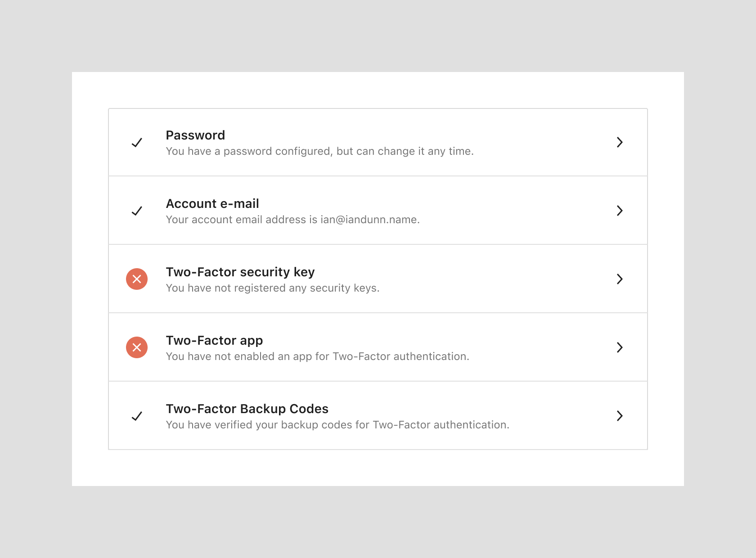The image size is (756, 558).
Task: Open the Password heading
Action: [195, 135]
